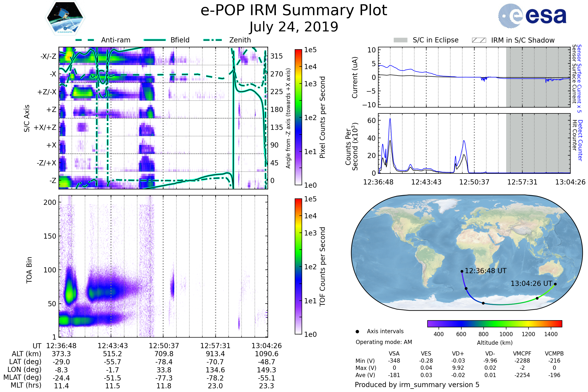Screen dimensions: 588x392
Task: Click the Detect Counter blue axis label
Action: (x=580, y=140)
